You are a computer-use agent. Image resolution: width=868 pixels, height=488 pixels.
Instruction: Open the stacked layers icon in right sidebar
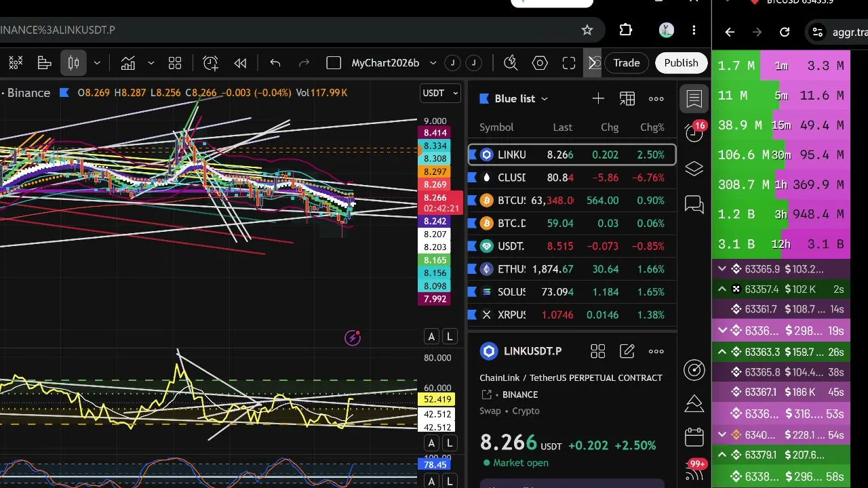click(x=694, y=169)
